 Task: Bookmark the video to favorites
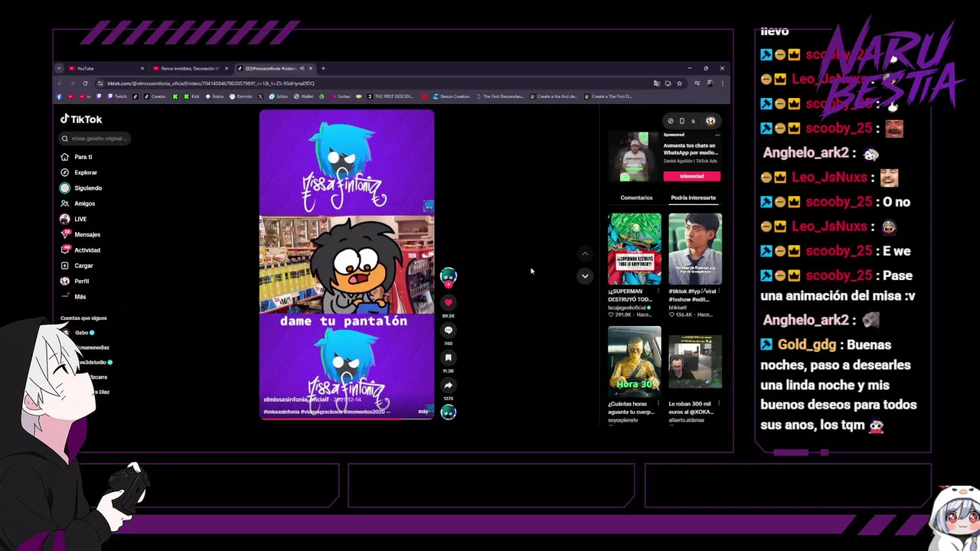click(x=449, y=357)
